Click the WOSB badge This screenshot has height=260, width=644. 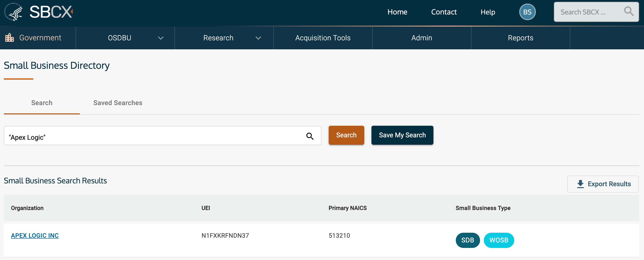pos(499,240)
